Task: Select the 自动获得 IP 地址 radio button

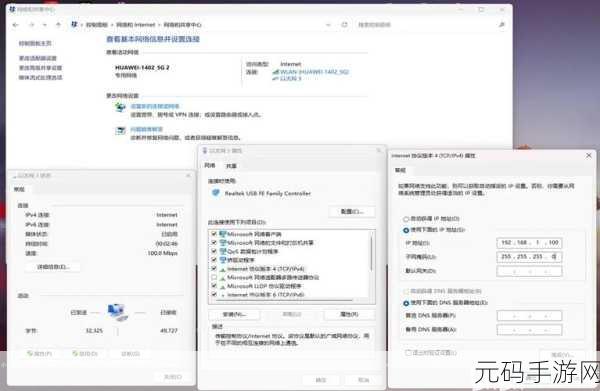Action: click(x=406, y=219)
